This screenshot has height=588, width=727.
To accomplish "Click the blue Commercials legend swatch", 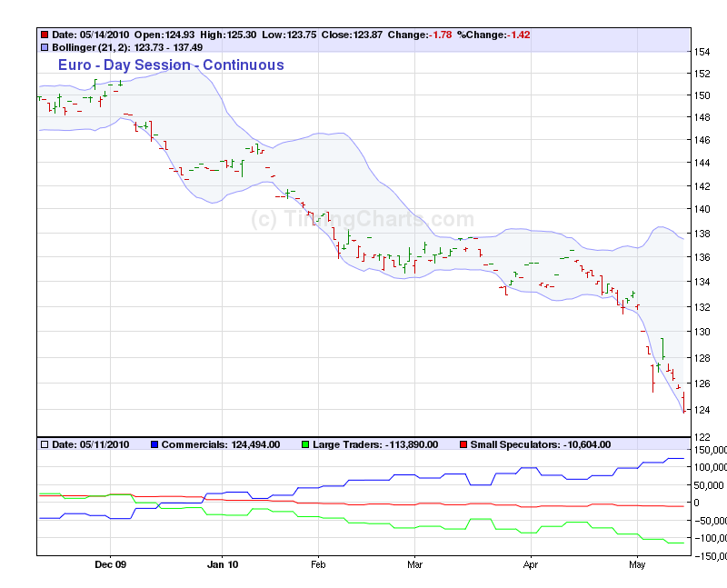I will tap(154, 444).
